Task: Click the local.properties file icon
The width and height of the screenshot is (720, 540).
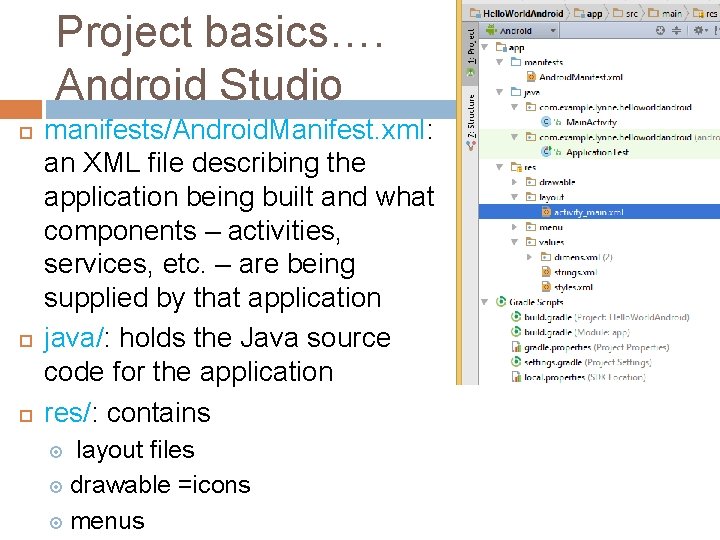Action: [x=516, y=377]
